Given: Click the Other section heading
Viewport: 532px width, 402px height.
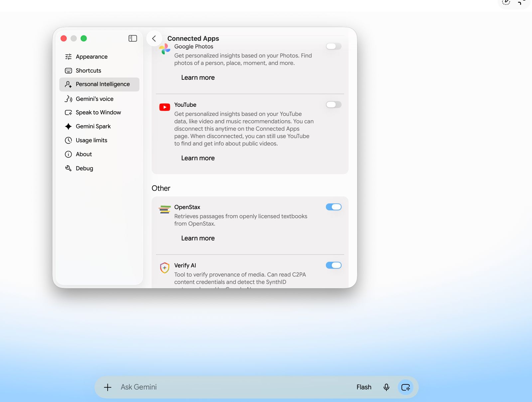Looking at the screenshot, I should [161, 188].
